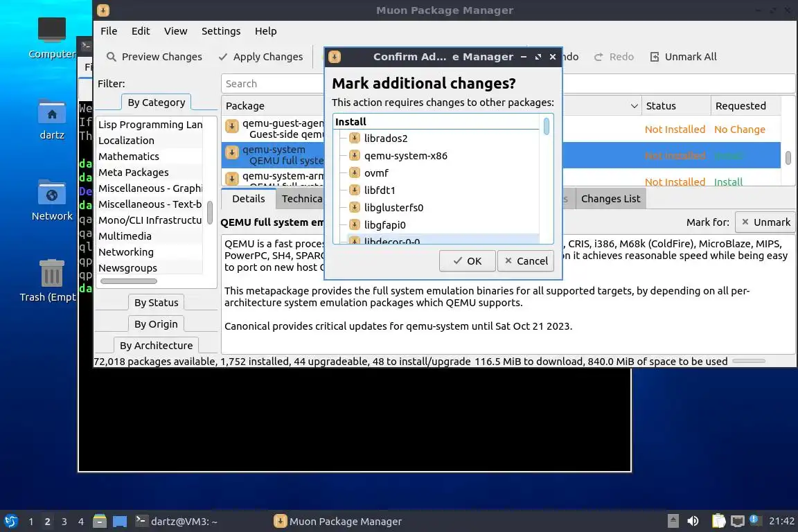Select the Meta Packages category
Image resolution: width=798 pixels, height=532 pixels.
150,172
